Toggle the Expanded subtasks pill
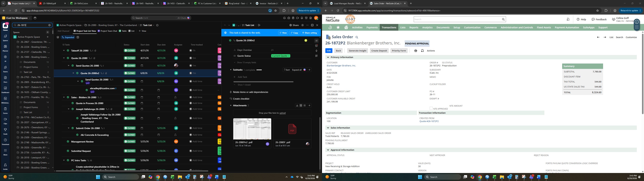This screenshot has width=644, height=181. [x=68, y=37]
